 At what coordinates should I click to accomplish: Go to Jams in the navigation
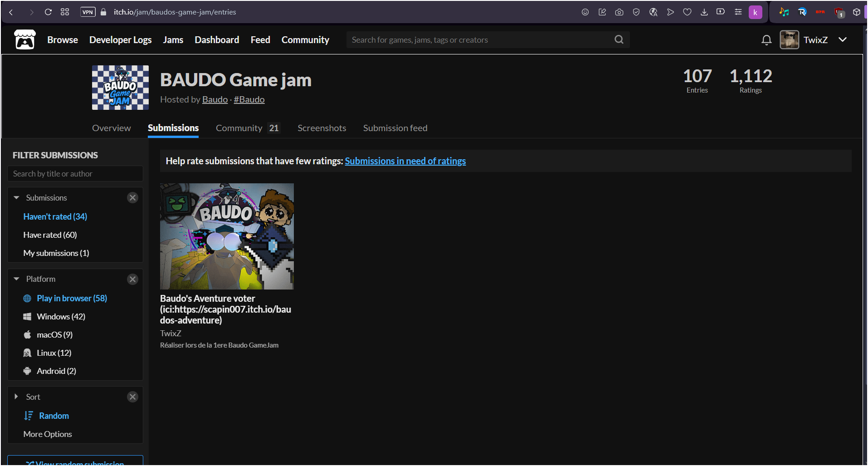(x=173, y=40)
